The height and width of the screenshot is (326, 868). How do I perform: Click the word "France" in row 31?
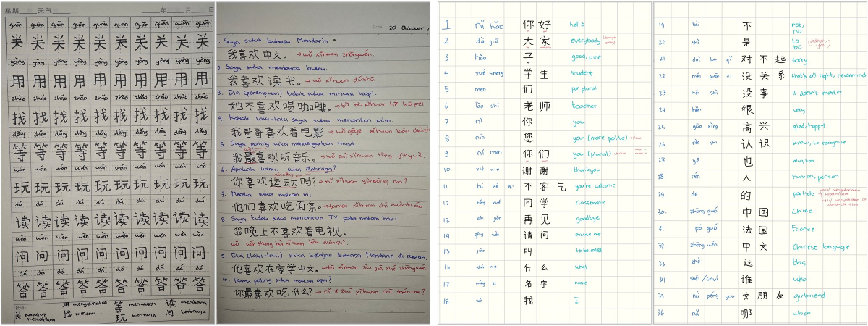pyautogui.click(x=803, y=229)
